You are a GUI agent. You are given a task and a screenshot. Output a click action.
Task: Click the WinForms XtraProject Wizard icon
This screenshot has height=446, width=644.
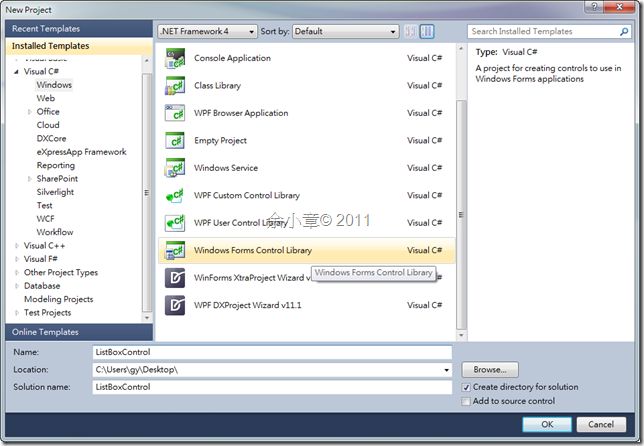(175, 278)
